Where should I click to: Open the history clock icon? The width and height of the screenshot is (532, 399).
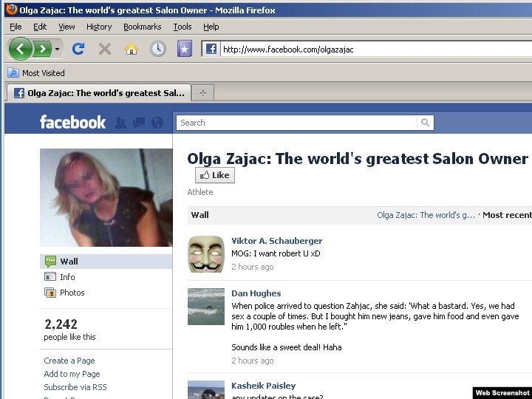[x=158, y=50]
